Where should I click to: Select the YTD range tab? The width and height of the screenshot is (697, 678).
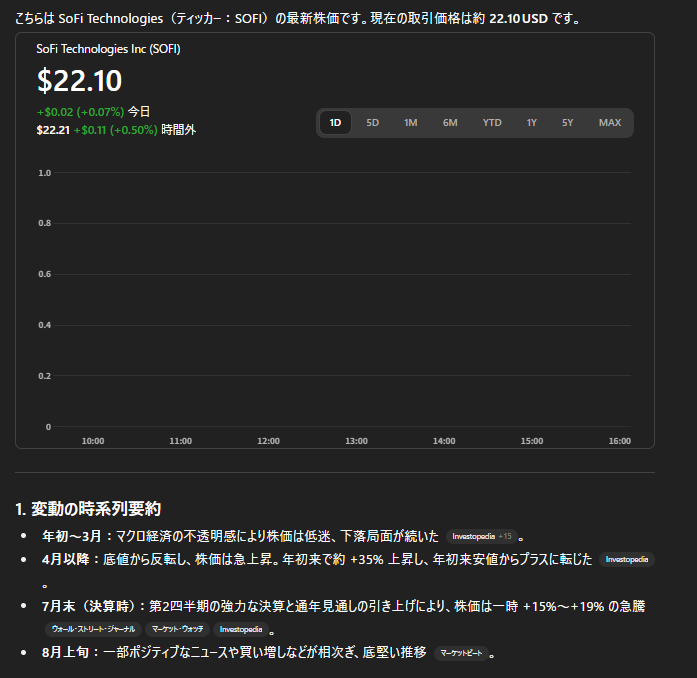pos(492,123)
